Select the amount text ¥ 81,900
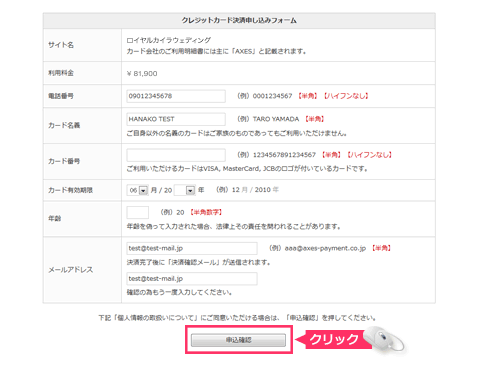 point(142,73)
